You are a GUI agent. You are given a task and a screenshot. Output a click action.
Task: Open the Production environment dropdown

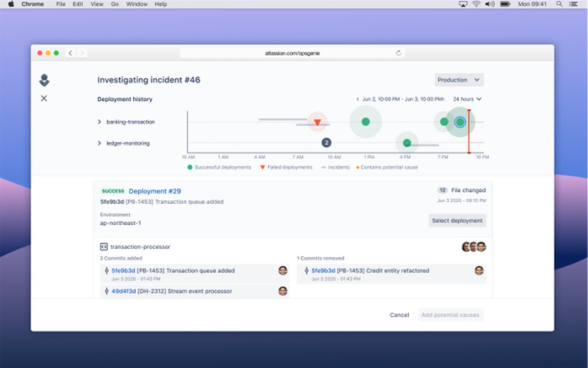(x=459, y=80)
